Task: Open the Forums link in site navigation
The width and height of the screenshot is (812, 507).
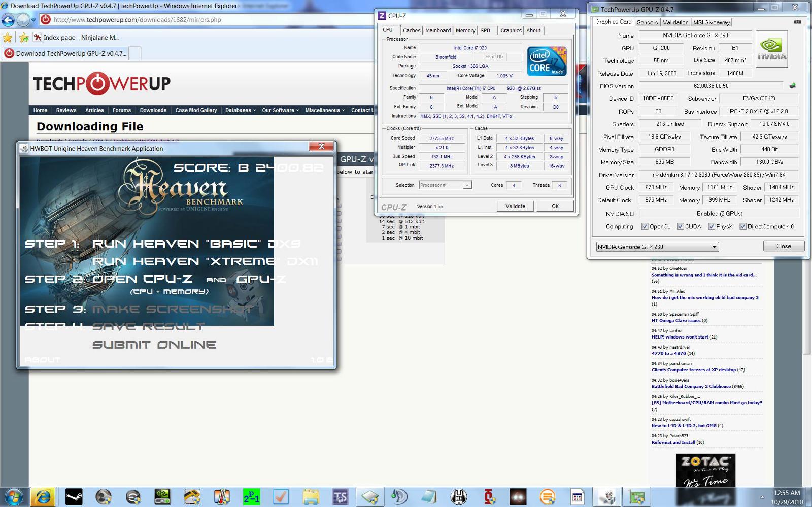Action: point(122,110)
